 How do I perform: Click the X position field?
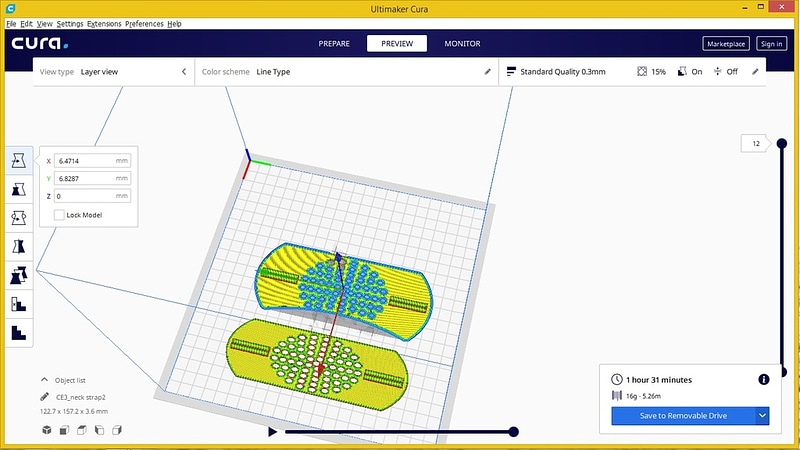tap(92, 161)
